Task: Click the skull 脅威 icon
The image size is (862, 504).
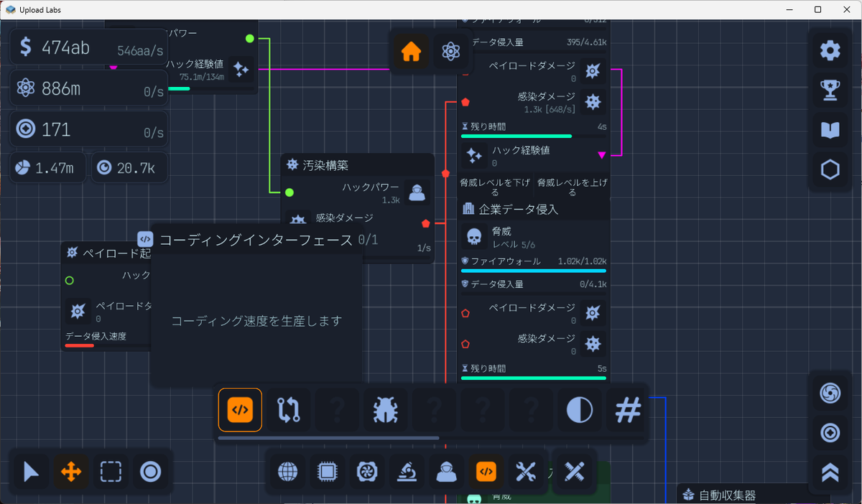Action: coord(473,237)
